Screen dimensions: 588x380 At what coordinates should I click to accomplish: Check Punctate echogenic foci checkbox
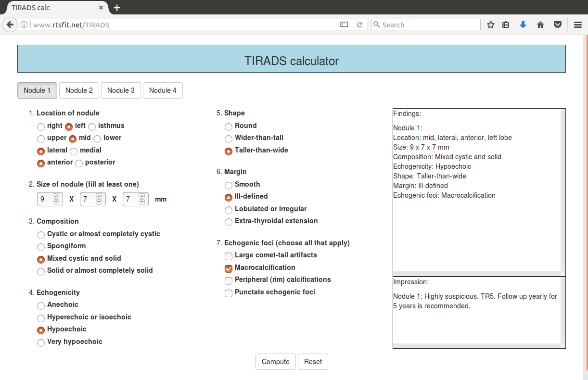tap(229, 293)
